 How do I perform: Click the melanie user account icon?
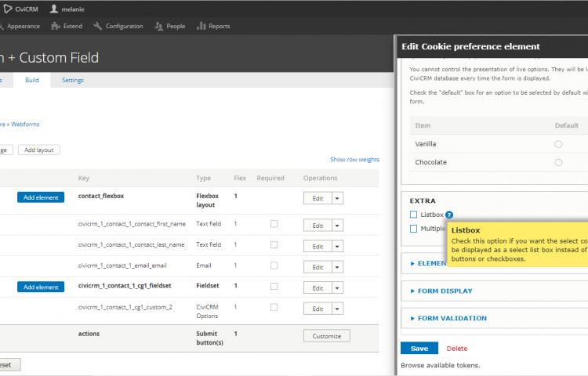[54, 9]
